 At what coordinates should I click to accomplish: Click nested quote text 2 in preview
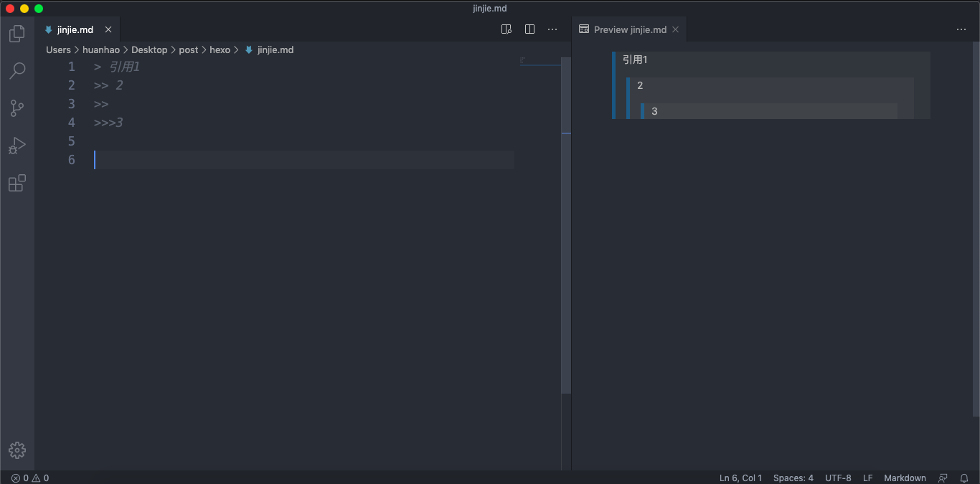pos(640,85)
